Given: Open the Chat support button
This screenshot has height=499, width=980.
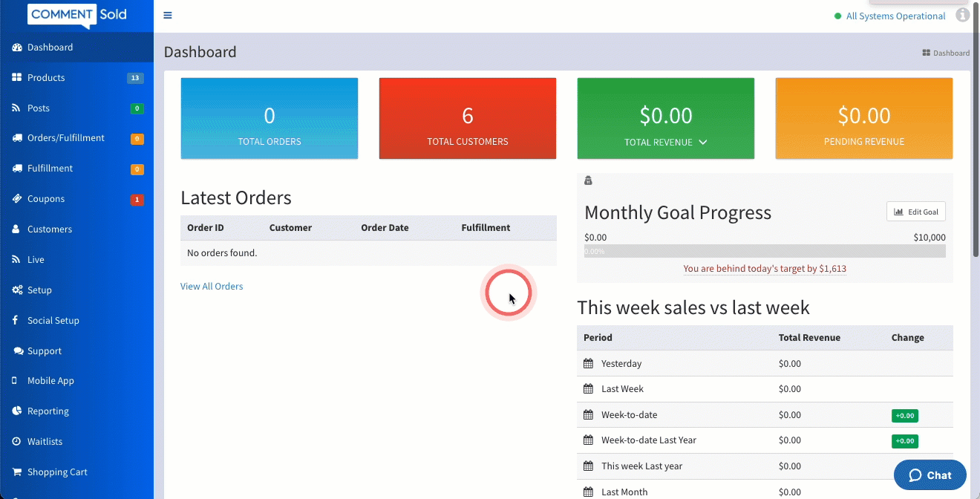Looking at the screenshot, I should 930,475.
